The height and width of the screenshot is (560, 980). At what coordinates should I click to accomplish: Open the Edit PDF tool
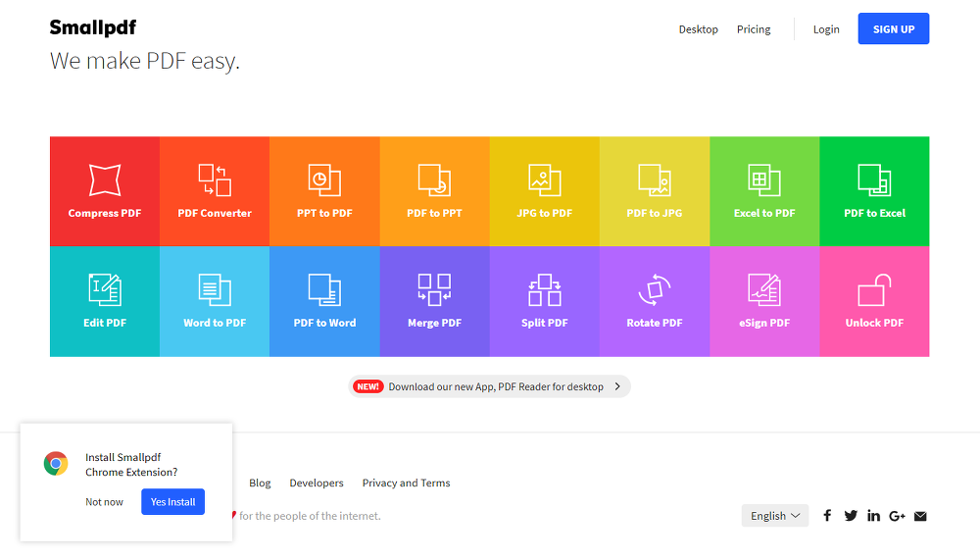tap(105, 302)
